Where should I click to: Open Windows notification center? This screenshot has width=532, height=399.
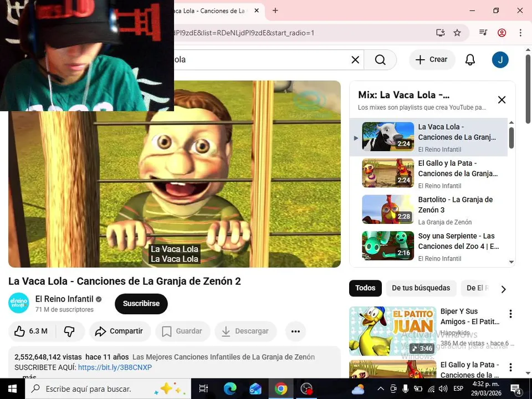pos(516,389)
